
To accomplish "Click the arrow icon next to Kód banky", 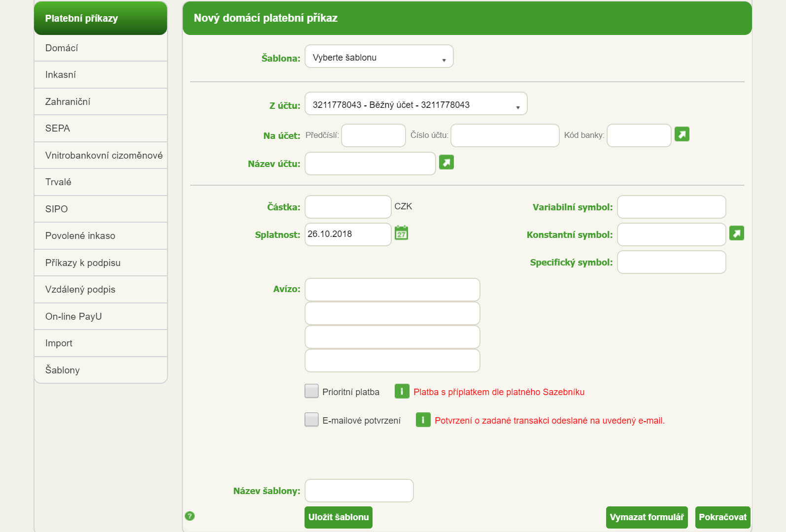I will 682,134.
